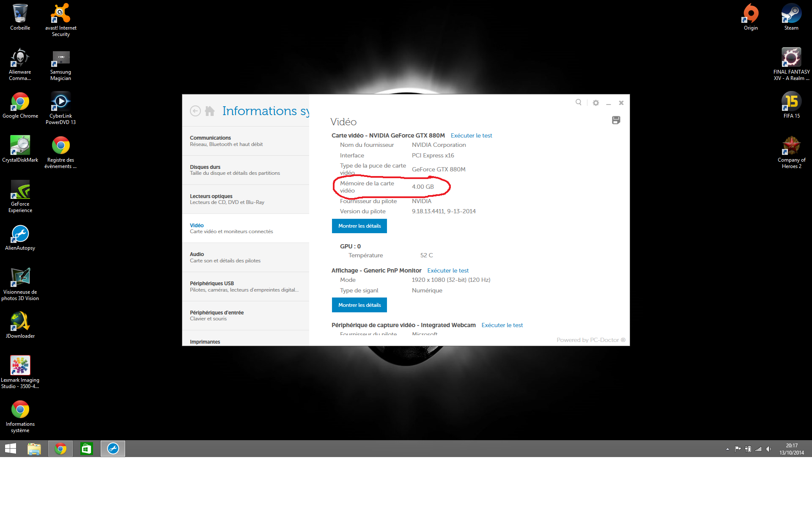Select Vidéo category in sidebar
This screenshot has width=812, height=518.
click(246, 229)
